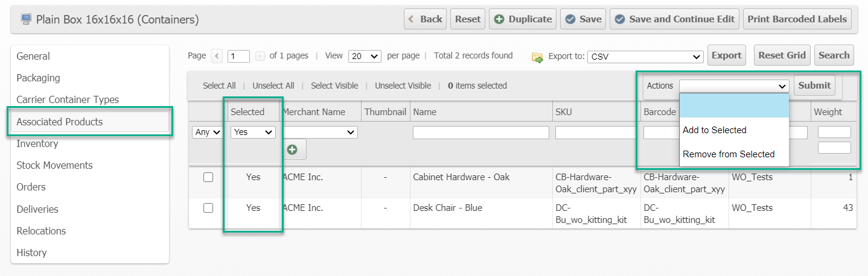Open the Export to CSV dropdown
Image resolution: width=868 pixels, height=276 pixels.
(x=645, y=57)
